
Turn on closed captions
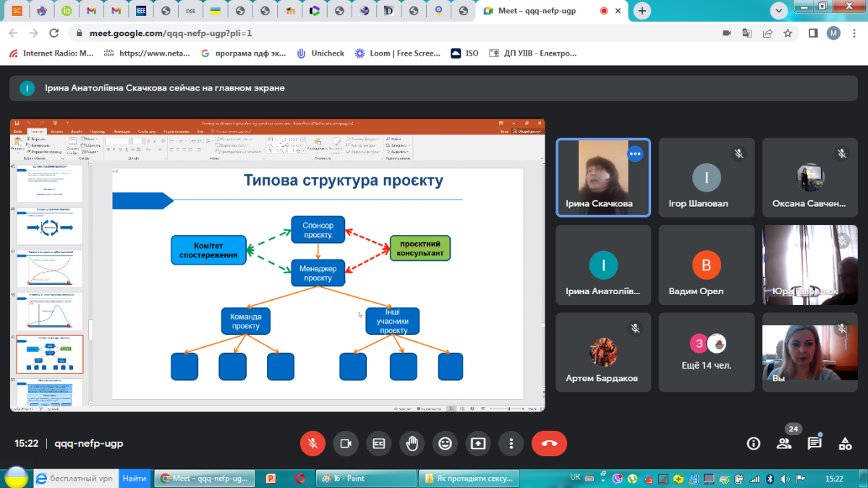(378, 443)
